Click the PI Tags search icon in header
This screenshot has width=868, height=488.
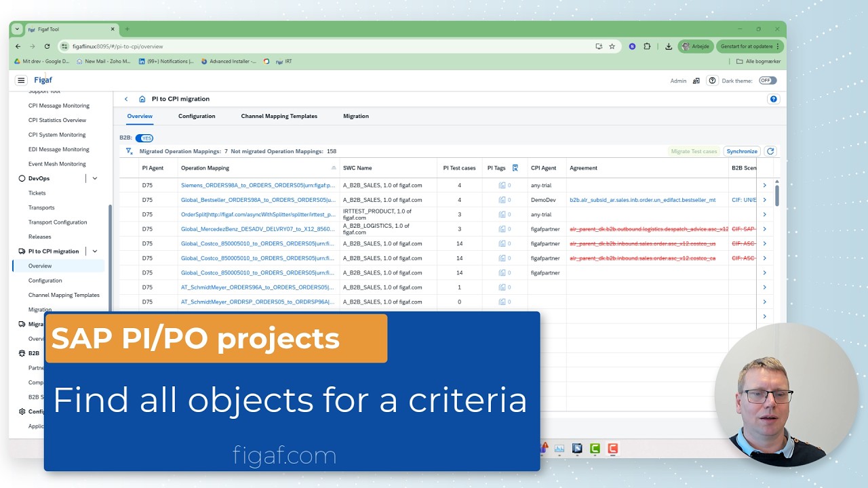click(x=515, y=168)
